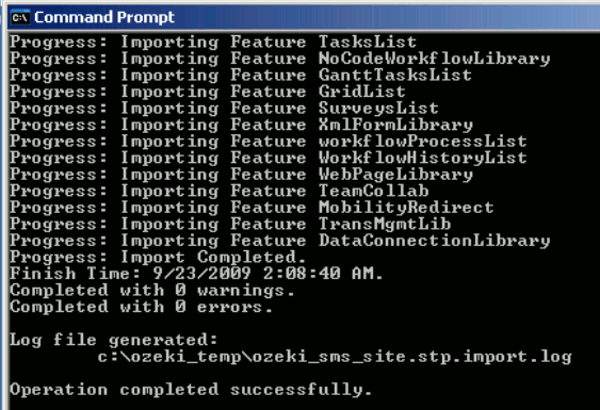Click the Finish Time timestamp line
This screenshot has height=410, width=600.
[x=196, y=274]
